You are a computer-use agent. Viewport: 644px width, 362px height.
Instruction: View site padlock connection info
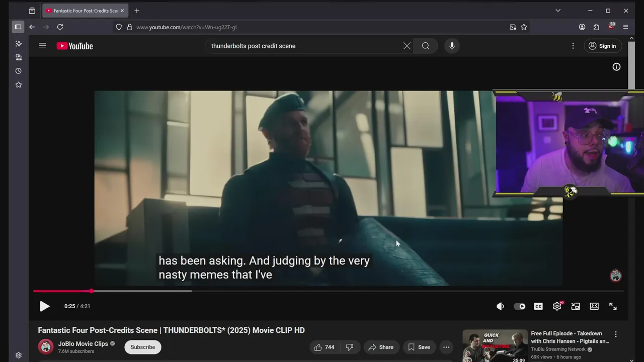(130, 27)
